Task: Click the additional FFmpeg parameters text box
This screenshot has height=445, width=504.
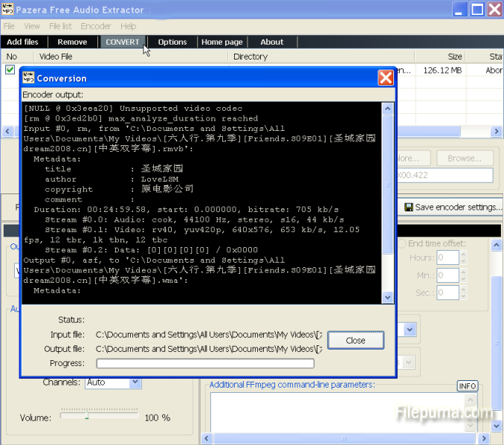Action: (x=337, y=412)
